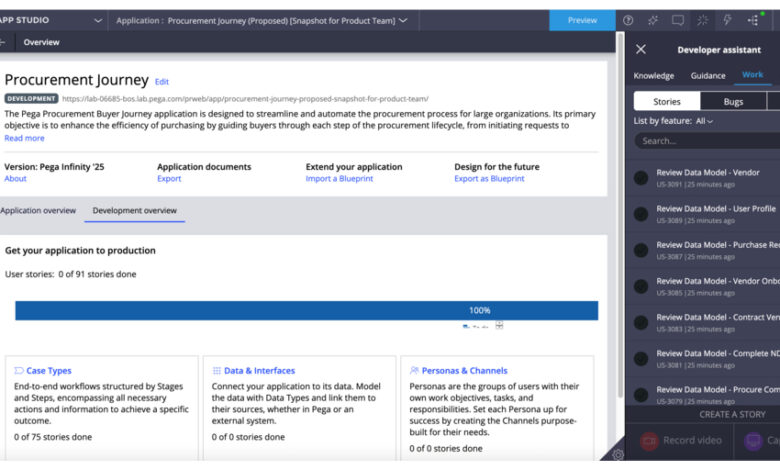Open the branch tree icon with green dot

pos(753,20)
